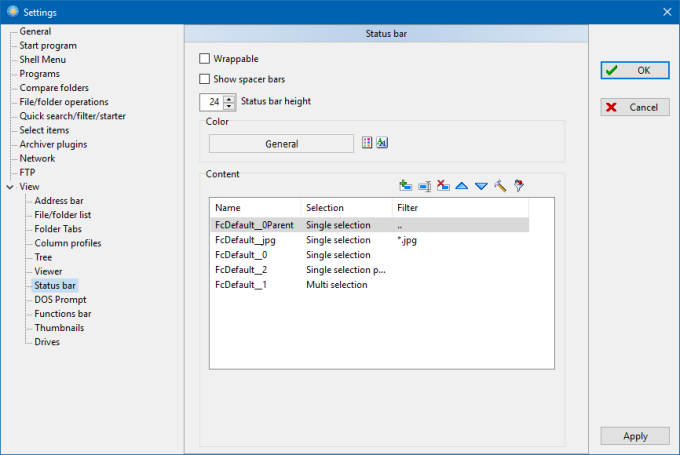
Task: Click the Filter column header
Action: click(x=460, y=208)
